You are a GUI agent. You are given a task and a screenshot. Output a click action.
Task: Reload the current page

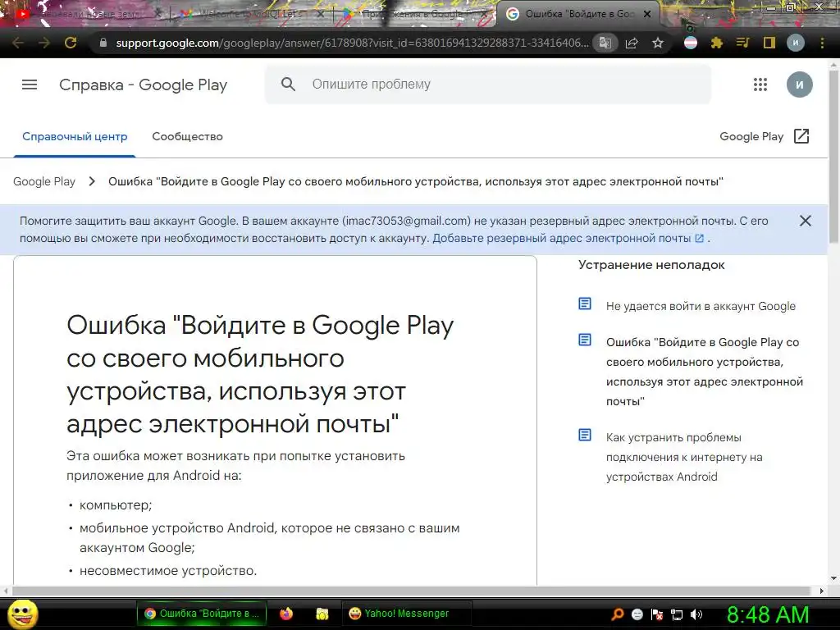[x=71, y=43]
